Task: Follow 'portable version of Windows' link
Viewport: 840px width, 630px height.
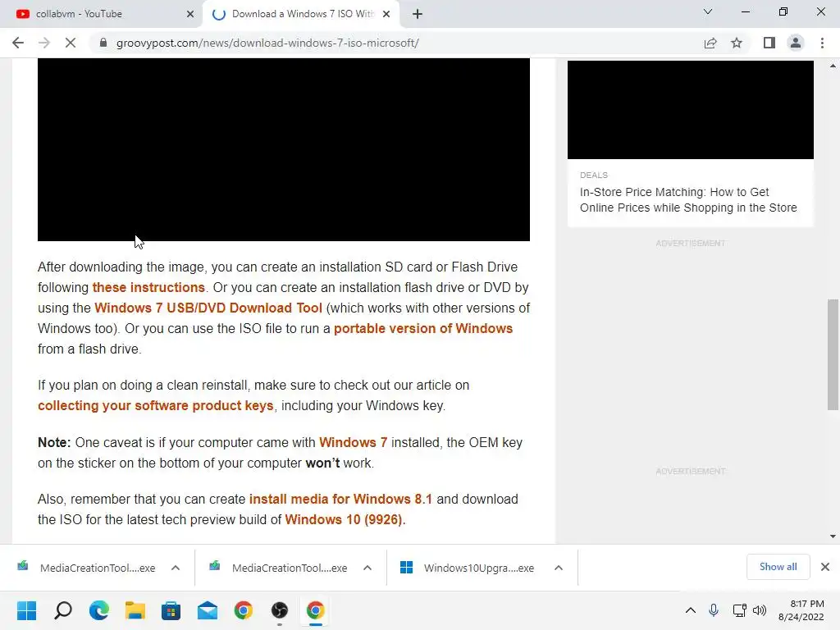Action: (423, 328)
